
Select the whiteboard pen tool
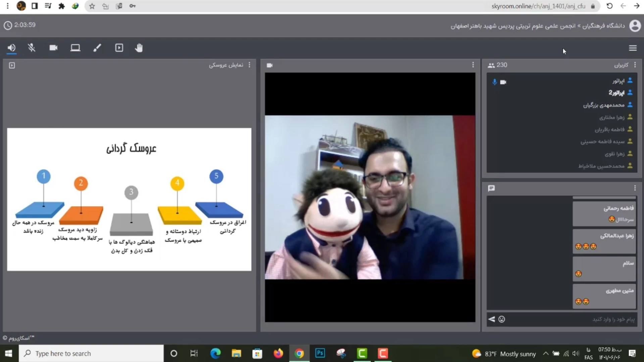click(97, 48)
